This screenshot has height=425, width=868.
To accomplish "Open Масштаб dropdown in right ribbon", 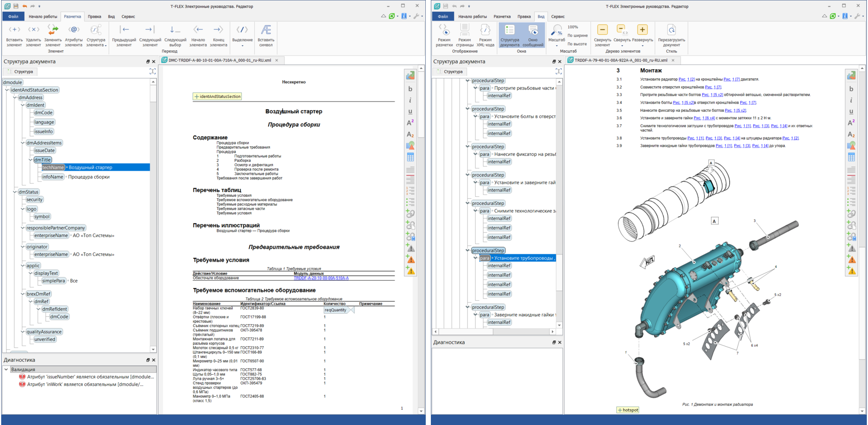I will click(x=557, y=35).
